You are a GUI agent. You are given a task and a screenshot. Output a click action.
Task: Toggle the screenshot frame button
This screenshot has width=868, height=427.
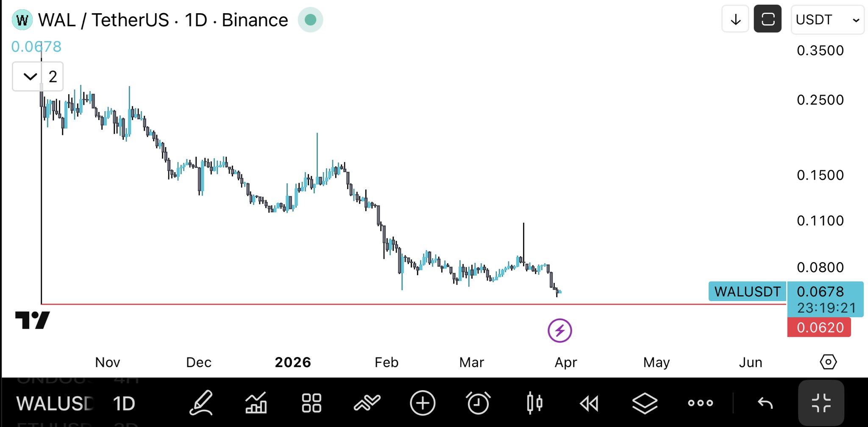(x=768, y=19)
